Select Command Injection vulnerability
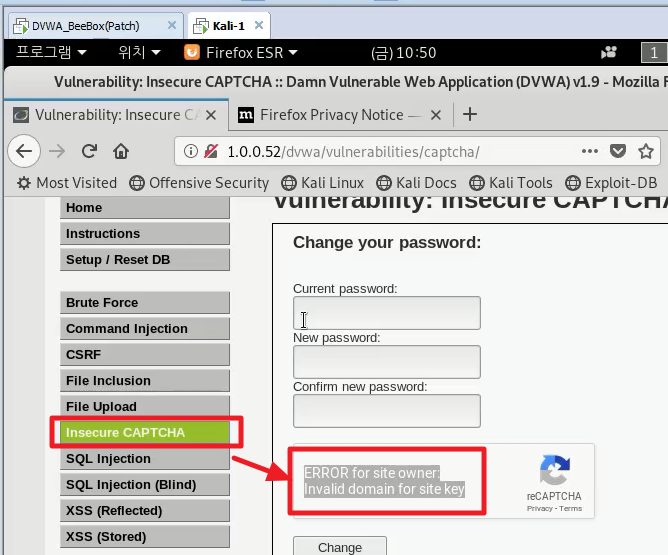668x555 pixels. pyautogui.click(x=145, y=328)
